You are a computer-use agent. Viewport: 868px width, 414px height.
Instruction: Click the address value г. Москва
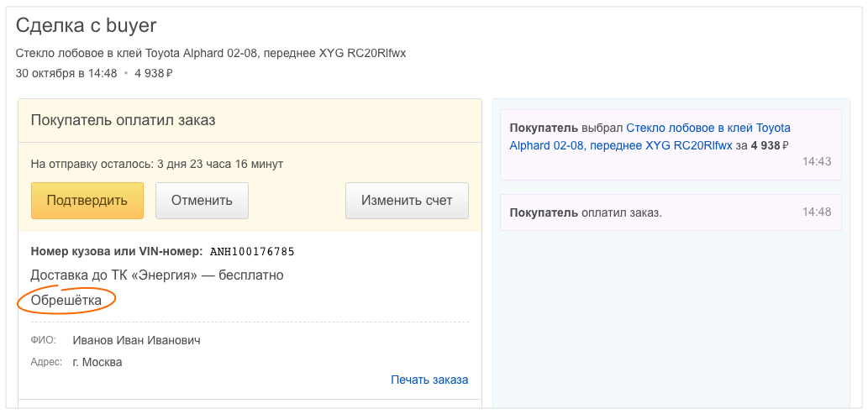pos(97,362)
